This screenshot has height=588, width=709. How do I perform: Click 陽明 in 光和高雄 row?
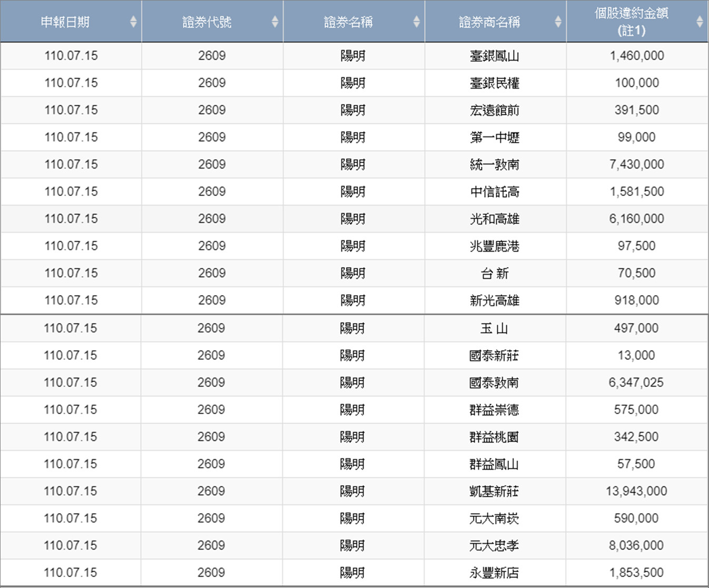[x=353, y=219]
